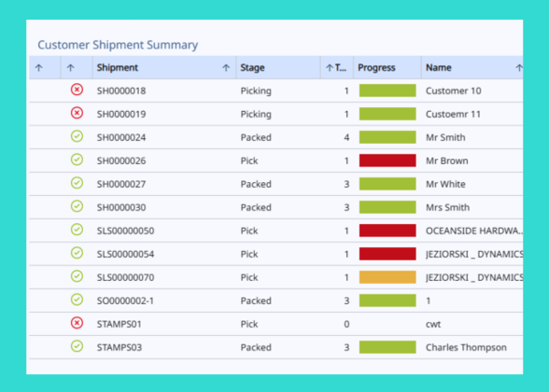Click the red progress bar for SLS00000050
Image resolution: width=549 pixels, height=392 pixels.
(x=387, y=231)
